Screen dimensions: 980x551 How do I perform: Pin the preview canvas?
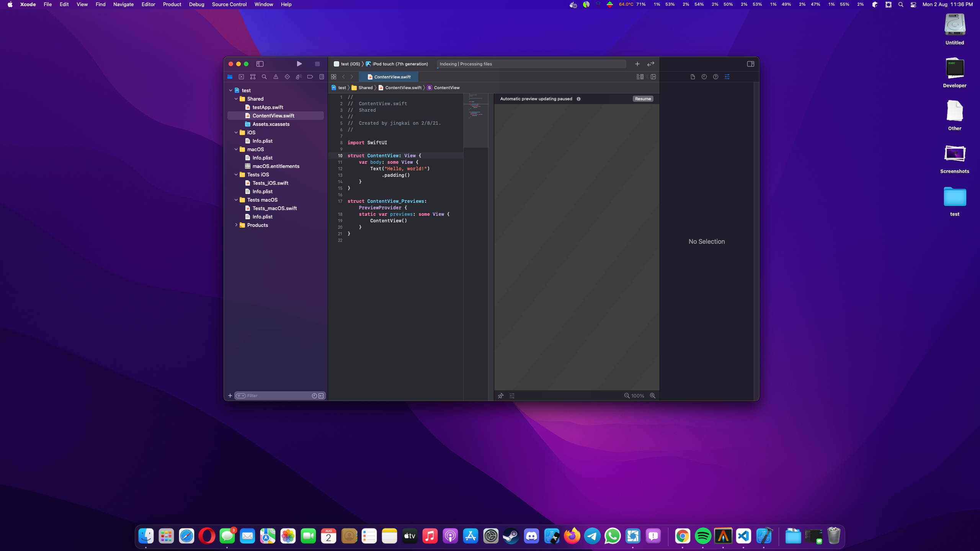(x=501, y=396)
